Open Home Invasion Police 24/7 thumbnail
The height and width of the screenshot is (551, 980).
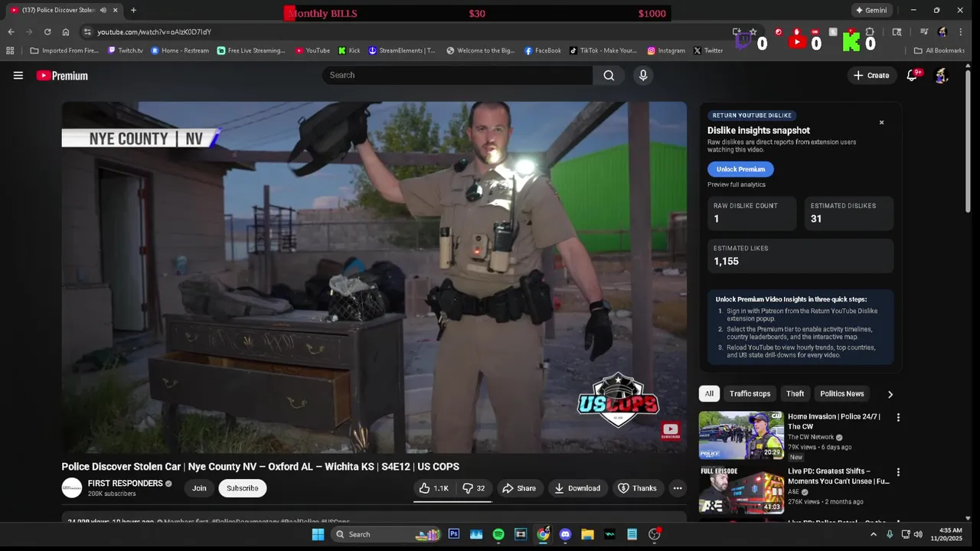click(x=741, y=435)
